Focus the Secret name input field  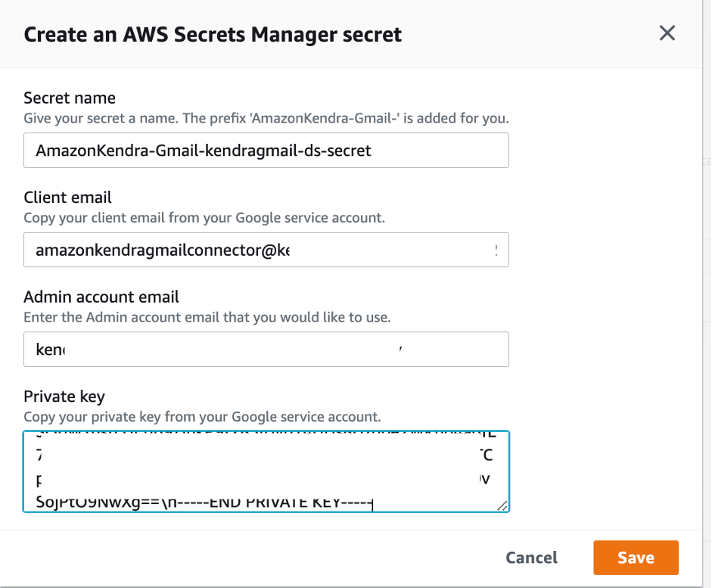click(266, 151)
